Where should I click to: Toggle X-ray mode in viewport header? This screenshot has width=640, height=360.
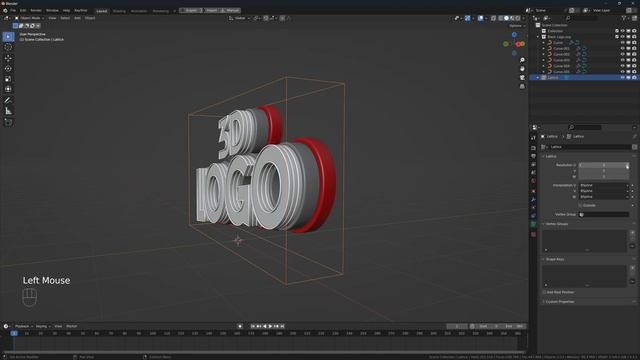pyautogui.click(x=493, y=18)
